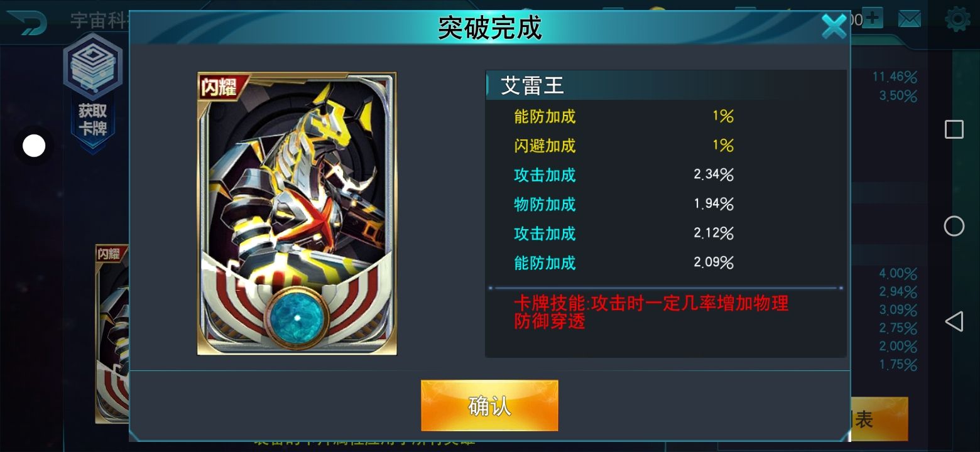This screenshot has width=980, height=452.
Task: Open the settings gear icon
Action: point(957,19)
